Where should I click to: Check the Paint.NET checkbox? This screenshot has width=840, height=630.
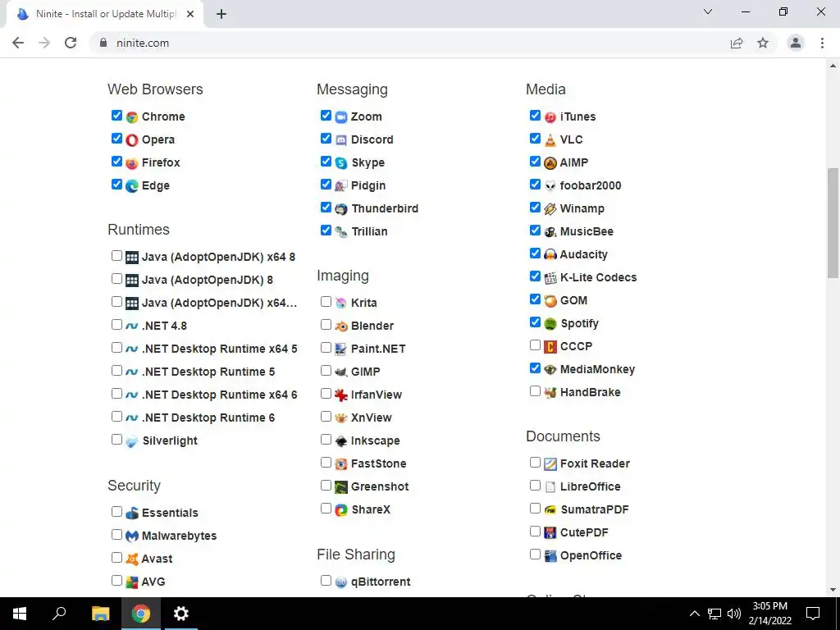[326, 348]
